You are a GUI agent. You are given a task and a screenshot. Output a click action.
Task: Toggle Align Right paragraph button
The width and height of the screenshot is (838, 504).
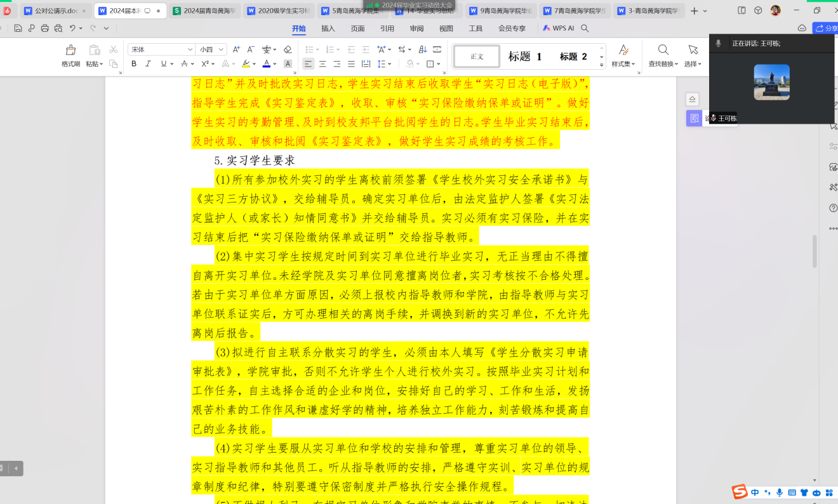[x=336, y=63]
